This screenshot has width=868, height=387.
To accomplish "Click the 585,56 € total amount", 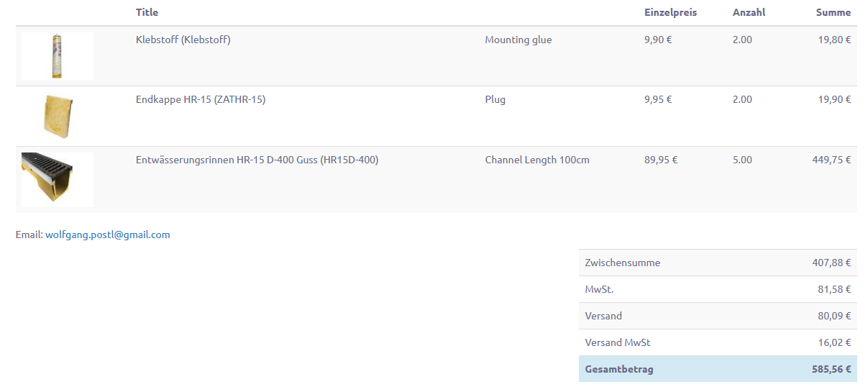I will 832,369.
